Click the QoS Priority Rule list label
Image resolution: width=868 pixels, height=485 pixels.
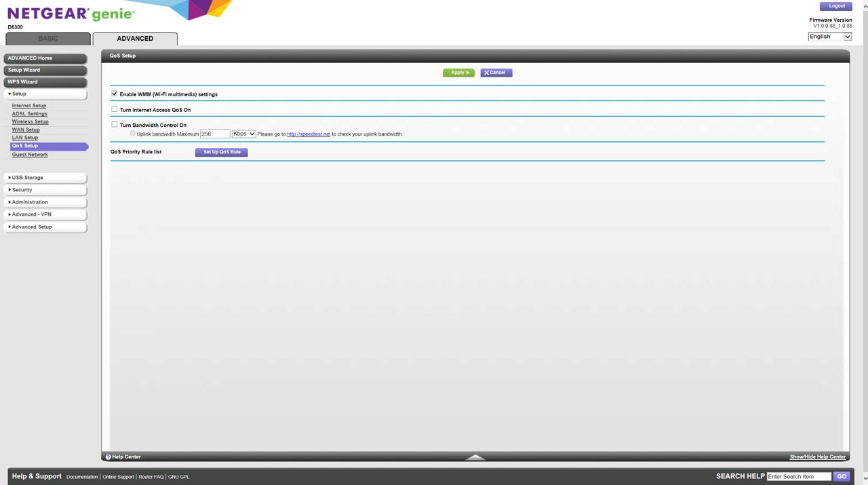pyautogui.click(x=136, y=152)
